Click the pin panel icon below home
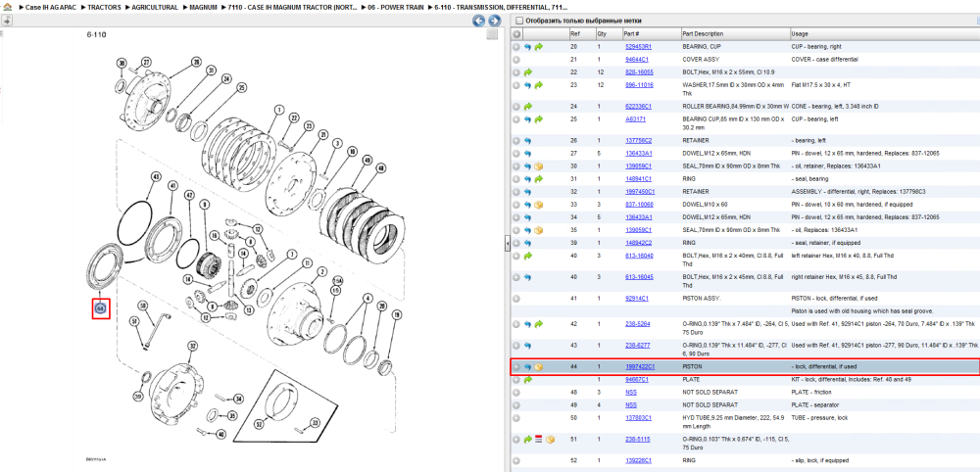This screenshot has height=472, width=980. [x=7, y=21]
